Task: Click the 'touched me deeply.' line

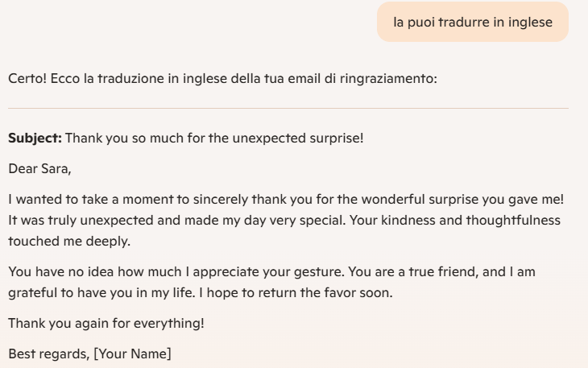Action: pos(69,241)
